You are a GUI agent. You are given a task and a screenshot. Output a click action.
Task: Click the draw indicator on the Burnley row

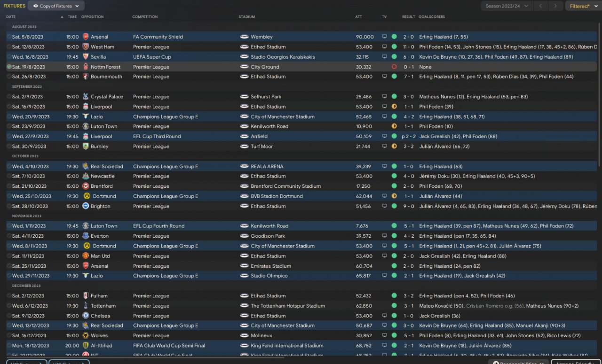click(394, 147)
